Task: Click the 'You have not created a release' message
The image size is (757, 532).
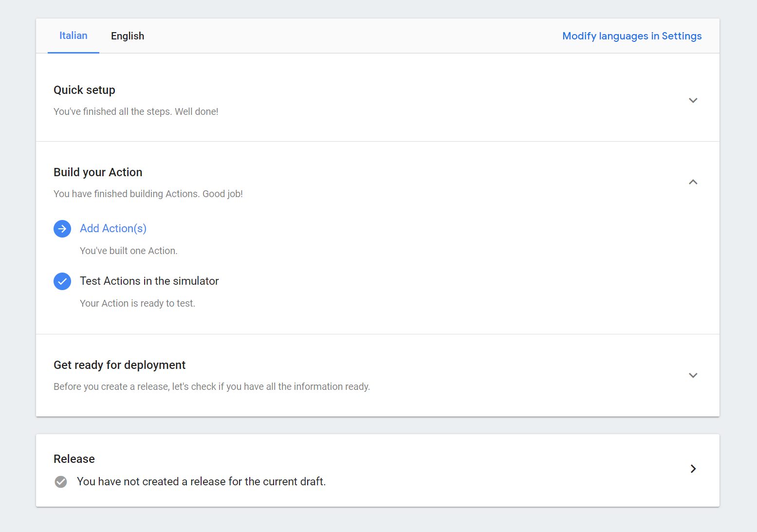Action: tap(201, 482)
